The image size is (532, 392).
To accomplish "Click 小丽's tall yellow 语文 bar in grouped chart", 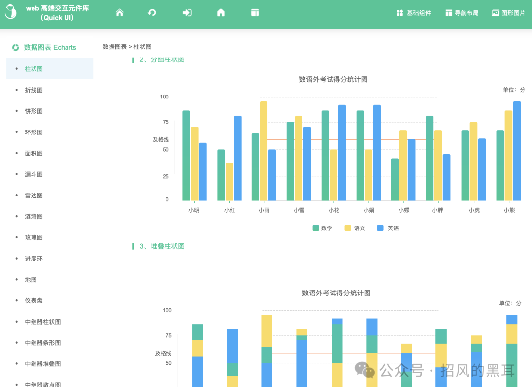I will tap(264, 151).
